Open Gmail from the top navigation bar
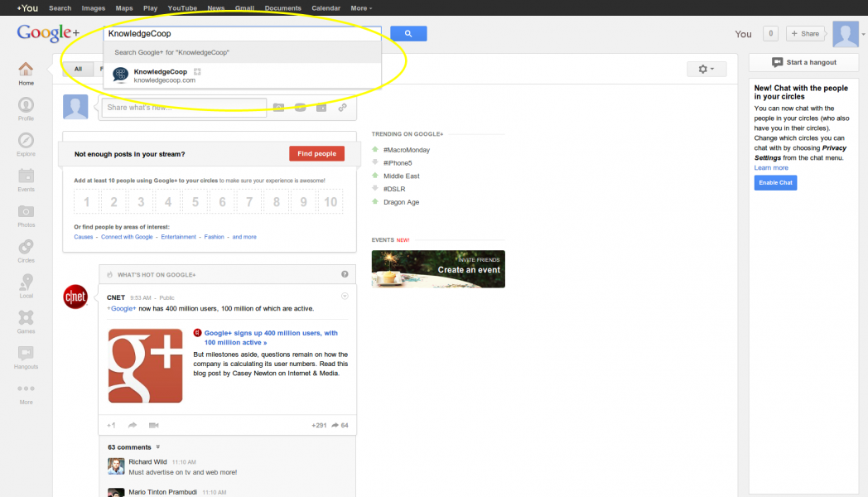The height and width of the screenshot is (497, 868). 244,8
